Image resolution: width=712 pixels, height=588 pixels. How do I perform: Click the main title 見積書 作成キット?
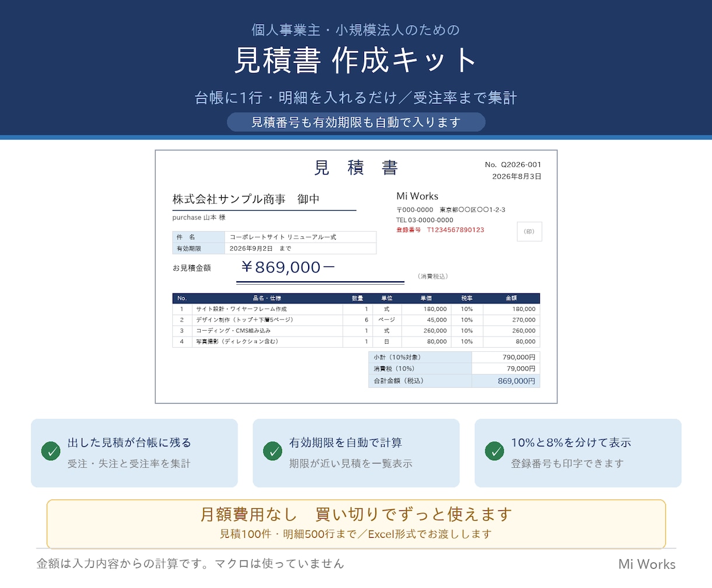pyautogui.click(x=356, y=60)
